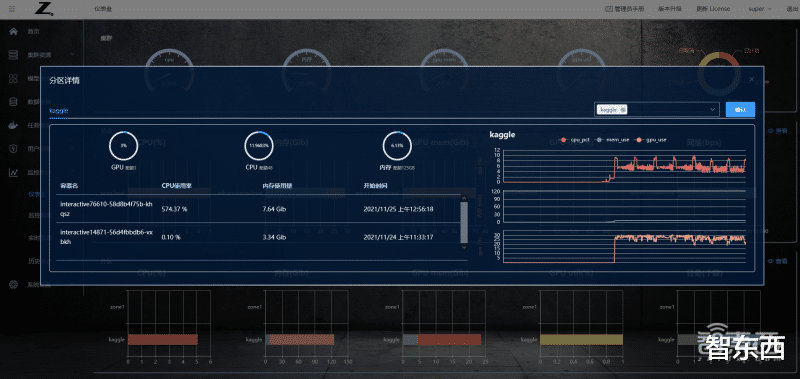Open the data storage cylinder icon
Screen dimensions: 800x379
click(x=13, y=102)
